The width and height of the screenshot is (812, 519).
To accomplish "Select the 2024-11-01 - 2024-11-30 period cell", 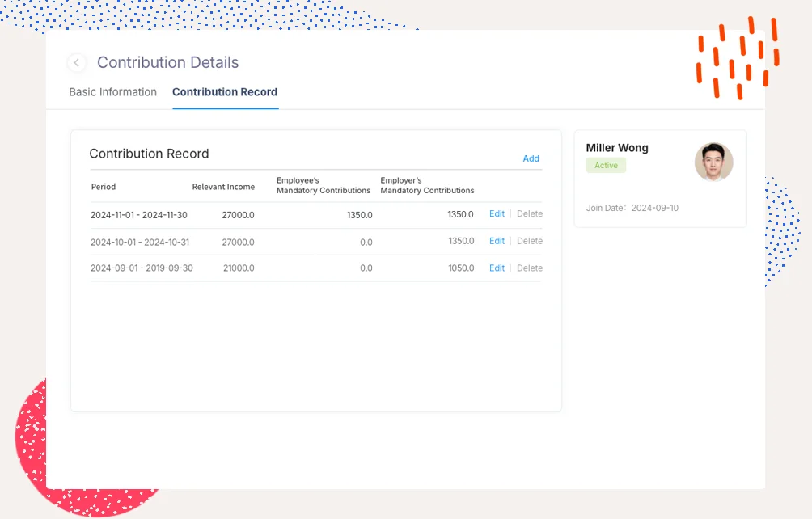I will click(x=139, y=215).
